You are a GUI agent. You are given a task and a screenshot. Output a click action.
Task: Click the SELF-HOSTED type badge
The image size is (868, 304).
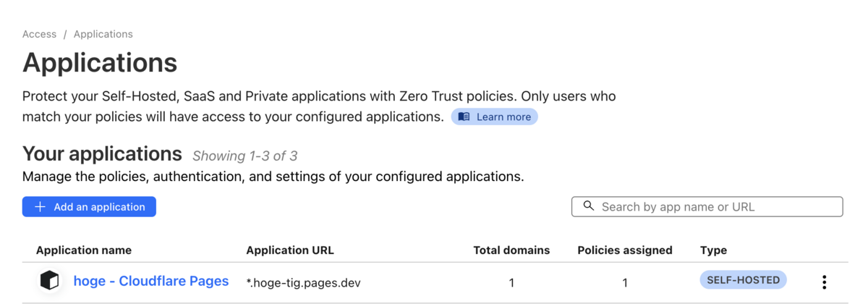tap(743, 280)
